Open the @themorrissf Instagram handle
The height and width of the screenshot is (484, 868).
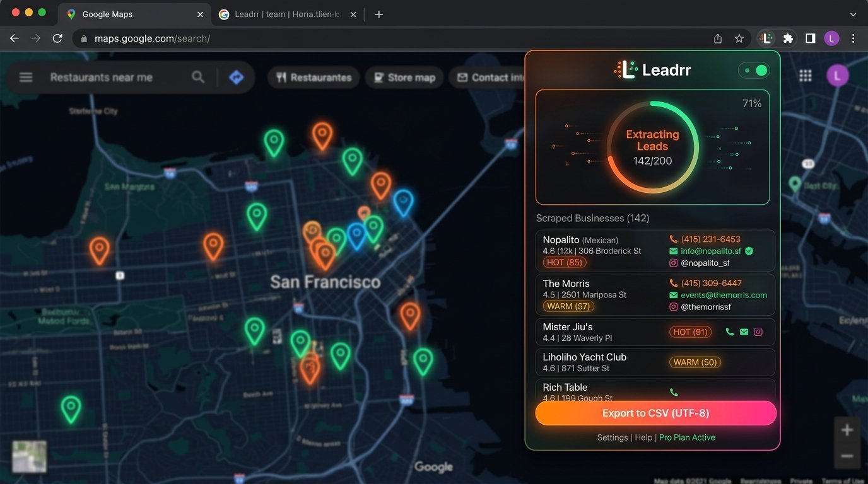point(706,307)
